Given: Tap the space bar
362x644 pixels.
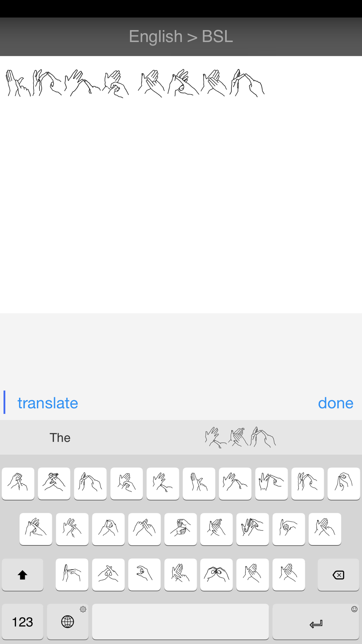Looking at the screenshot, I should pos(180,622).
